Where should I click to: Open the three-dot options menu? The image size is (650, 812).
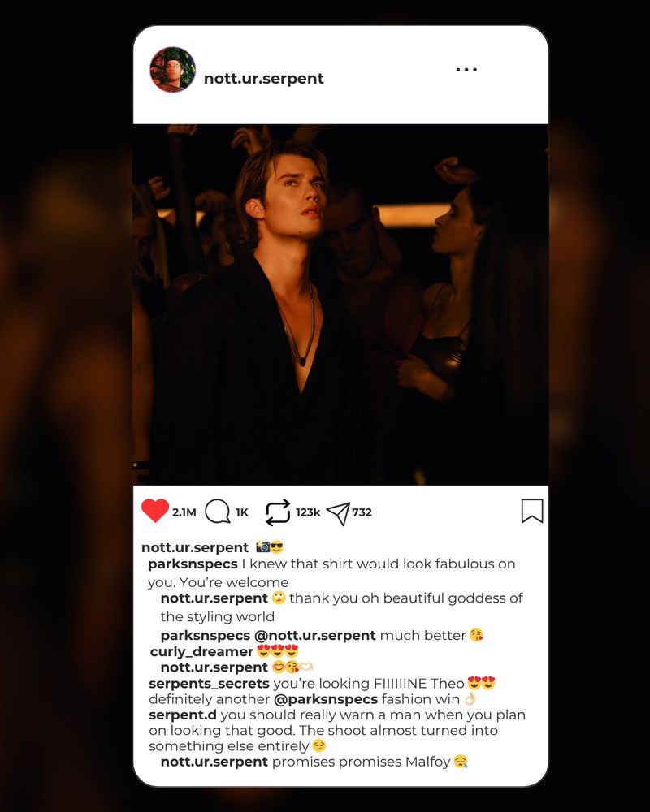coord(466,69)
